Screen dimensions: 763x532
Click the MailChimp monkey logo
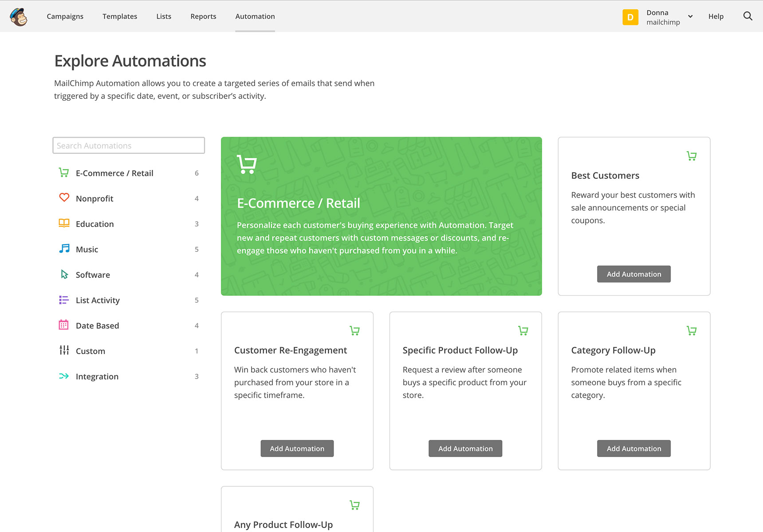pos(18,17)
